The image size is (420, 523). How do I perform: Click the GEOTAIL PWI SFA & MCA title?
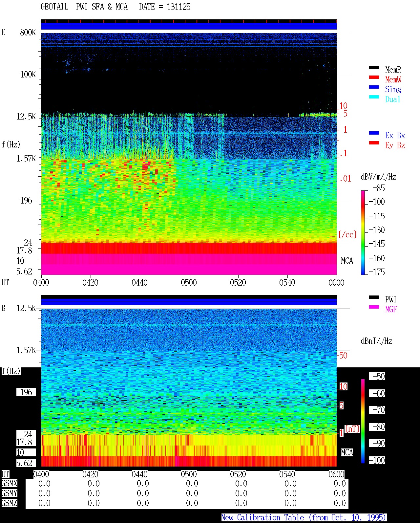pos(84,7)
